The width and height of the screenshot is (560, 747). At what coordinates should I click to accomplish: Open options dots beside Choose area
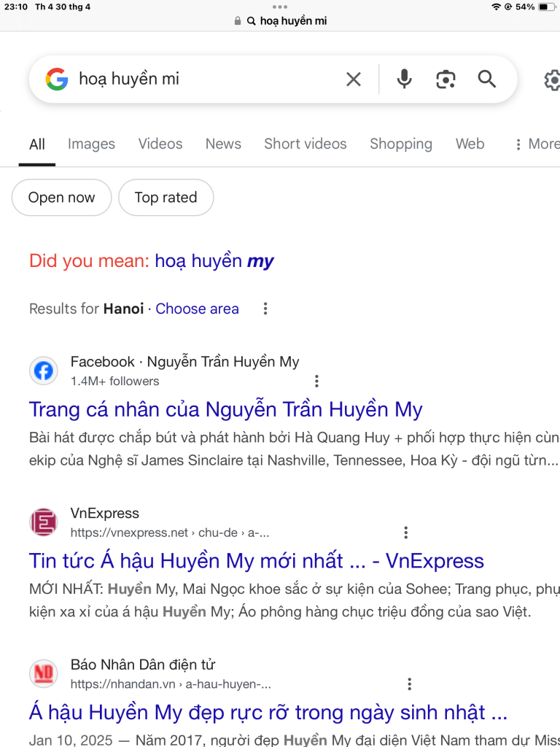point(265,309)
